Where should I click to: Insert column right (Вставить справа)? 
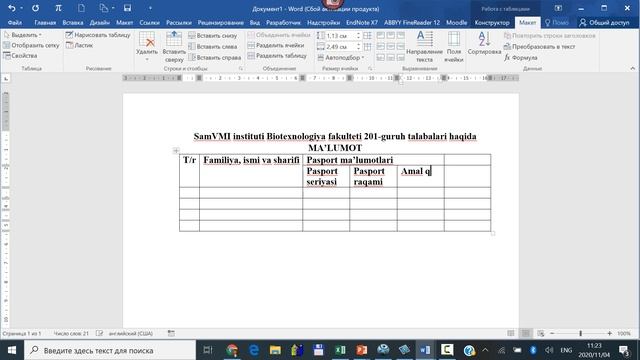point(215,58)
